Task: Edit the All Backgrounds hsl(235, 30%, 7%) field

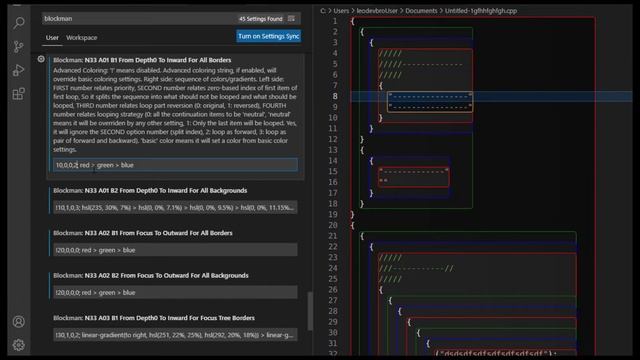Action: 175,207
